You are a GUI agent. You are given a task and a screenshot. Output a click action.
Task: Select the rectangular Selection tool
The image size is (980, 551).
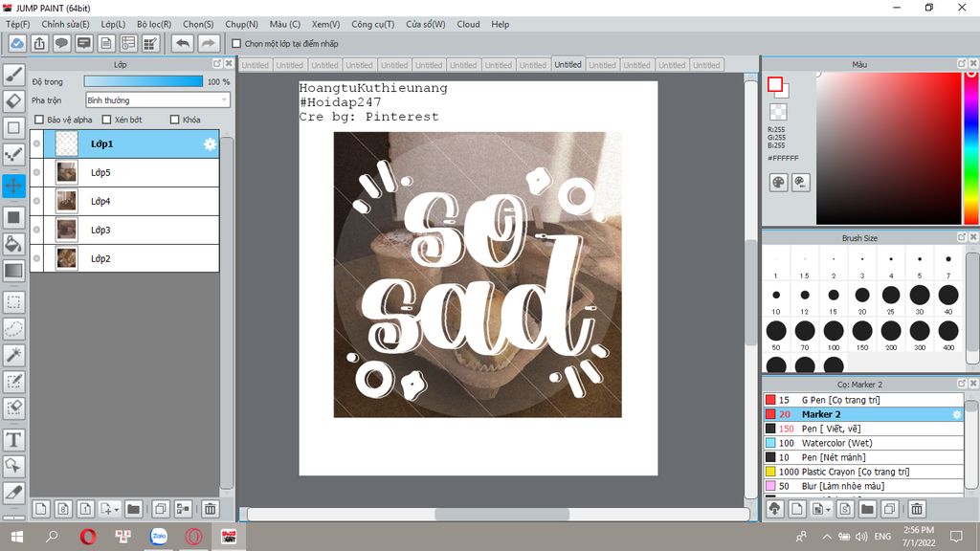(x=13, y=302)
